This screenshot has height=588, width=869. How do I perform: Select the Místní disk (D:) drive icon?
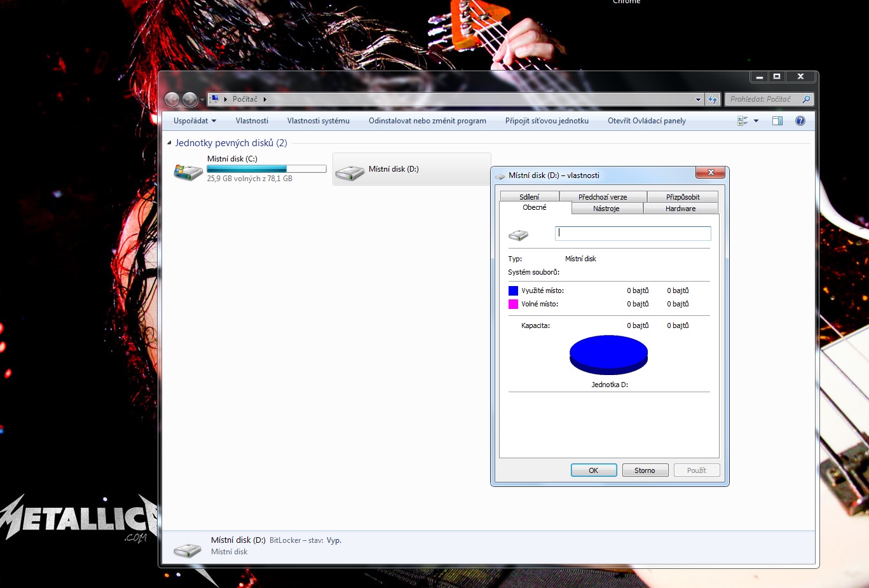click(349, 172)
